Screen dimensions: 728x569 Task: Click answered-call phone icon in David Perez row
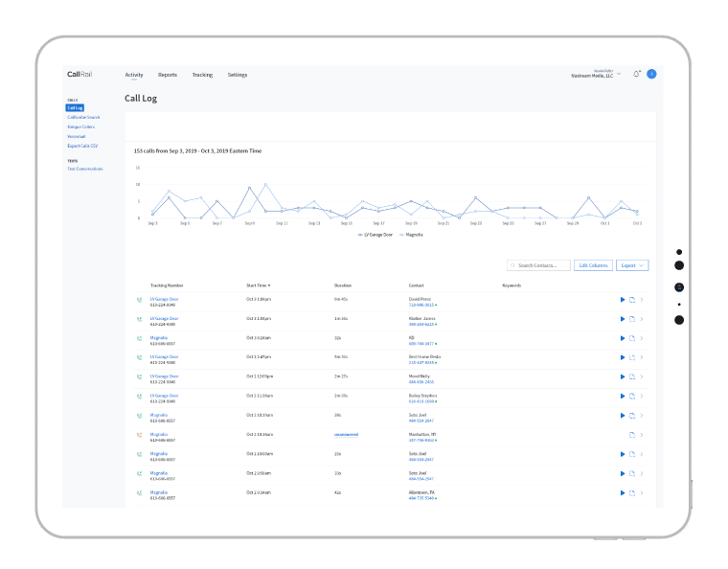139,300
